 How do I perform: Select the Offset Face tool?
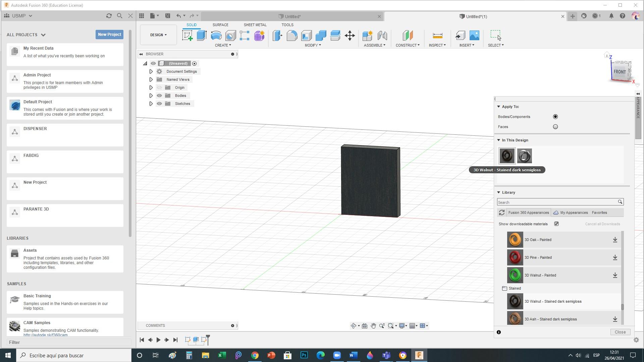click(335, 36)
